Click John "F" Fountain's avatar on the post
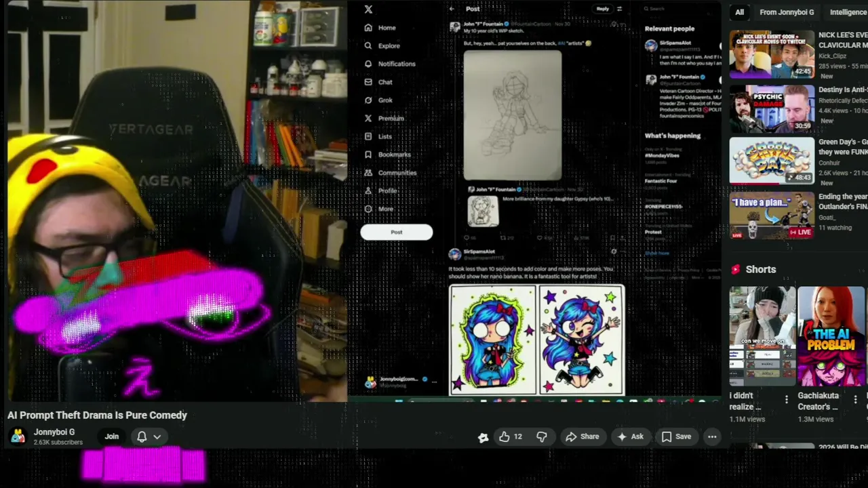This screenshot has width=868, height=488. [455, 27]
